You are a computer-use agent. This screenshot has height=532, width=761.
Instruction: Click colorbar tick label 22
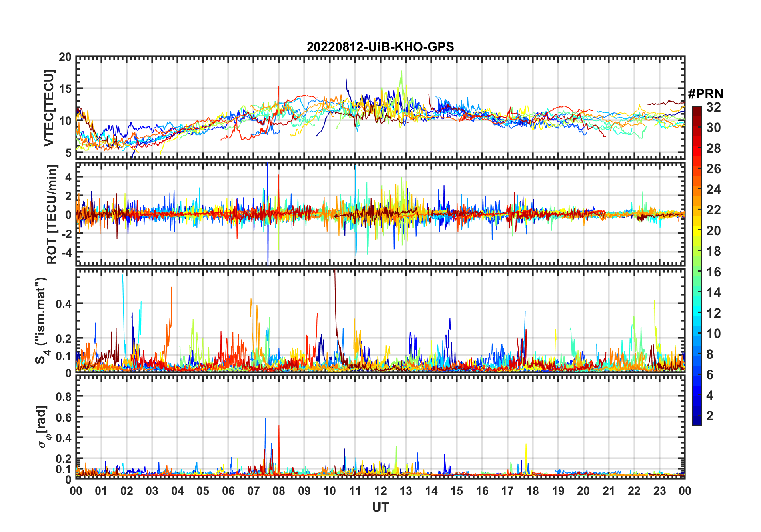[x=713, y=210]
